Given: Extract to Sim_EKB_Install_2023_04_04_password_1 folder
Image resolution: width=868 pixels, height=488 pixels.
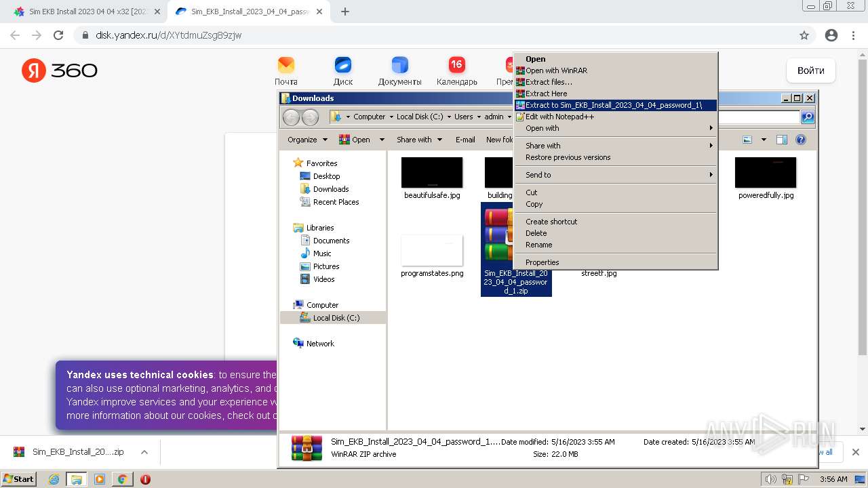Looking at the screenshot, I should tap(616, 105).
